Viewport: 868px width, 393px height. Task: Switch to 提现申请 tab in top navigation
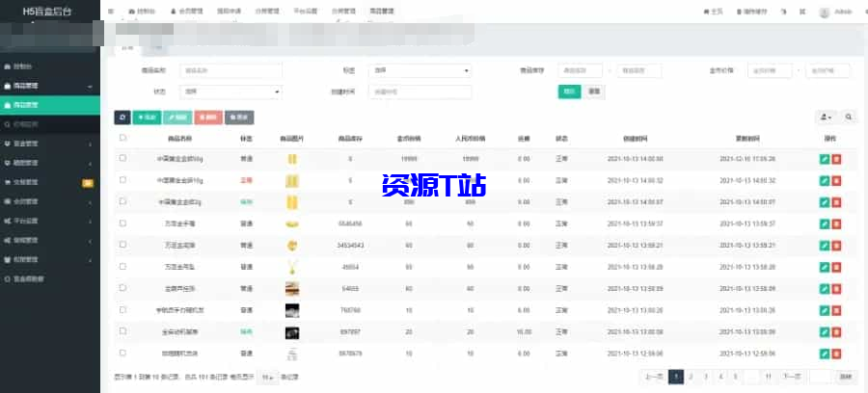pyautogui.click(x=229, y=12)
